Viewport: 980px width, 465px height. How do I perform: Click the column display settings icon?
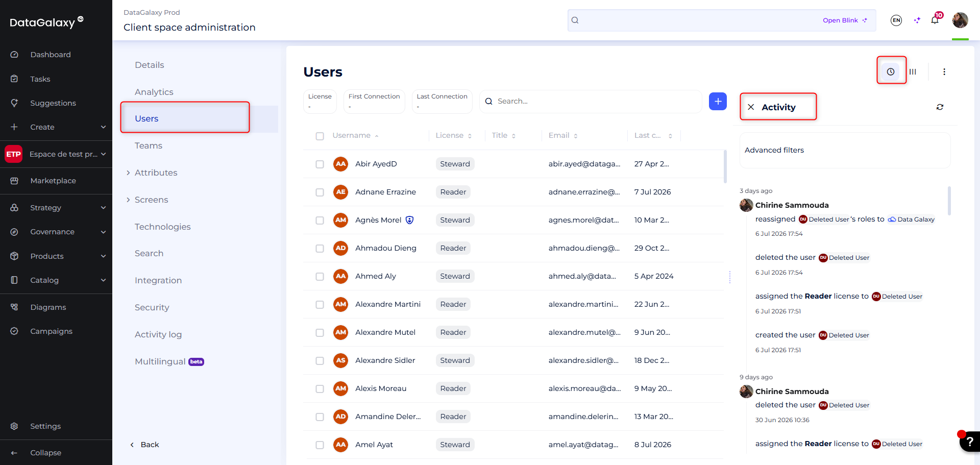pos(913,72)
